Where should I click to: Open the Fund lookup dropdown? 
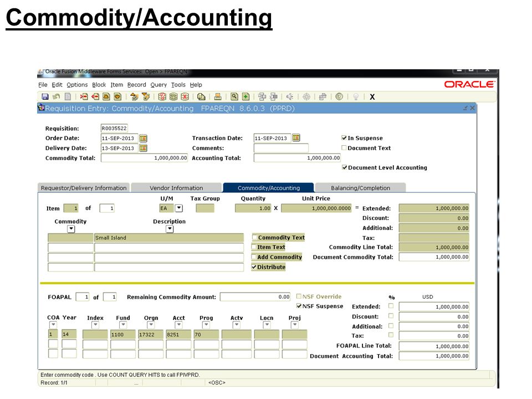(x=123, y=325)
